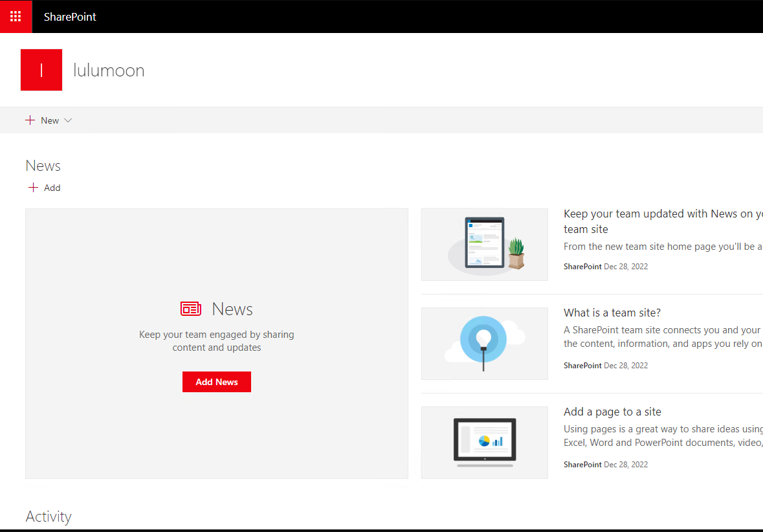Click the plus icon next to Add

click(33, 188)
